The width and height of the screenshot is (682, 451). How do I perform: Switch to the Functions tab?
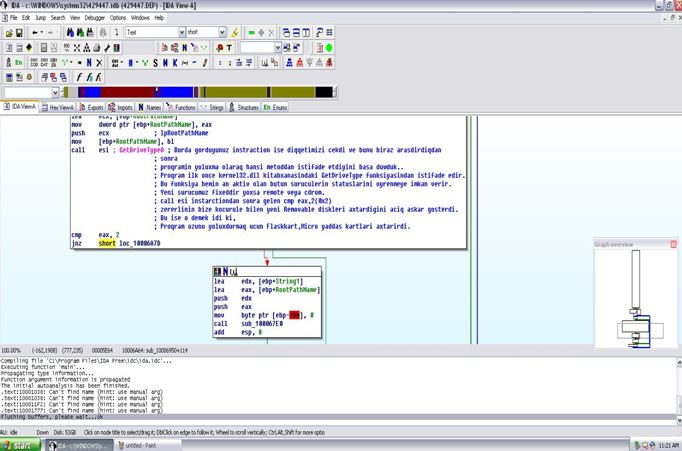181,107
